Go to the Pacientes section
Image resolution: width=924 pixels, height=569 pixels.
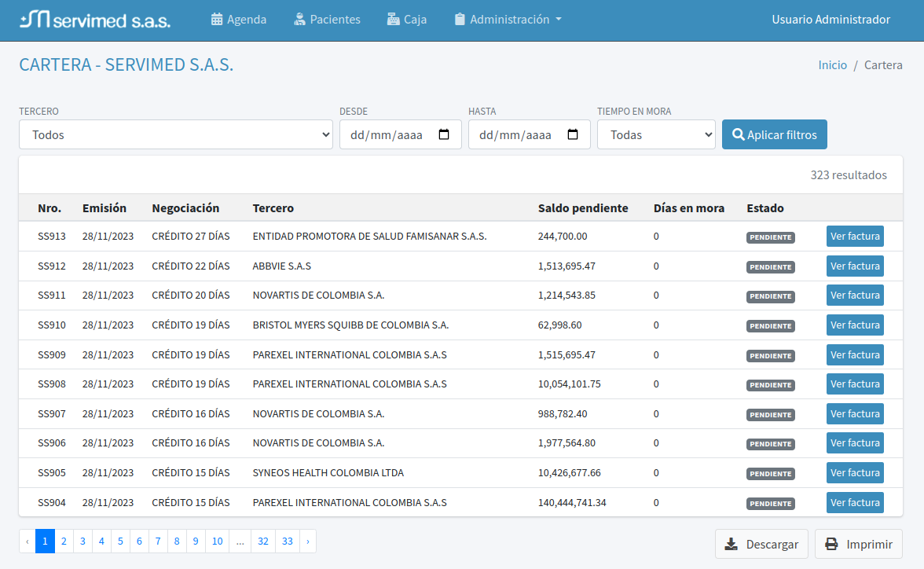(x=327, y=20)
